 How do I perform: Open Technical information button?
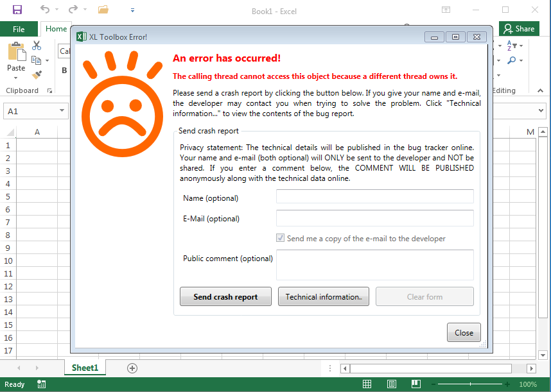323,296
